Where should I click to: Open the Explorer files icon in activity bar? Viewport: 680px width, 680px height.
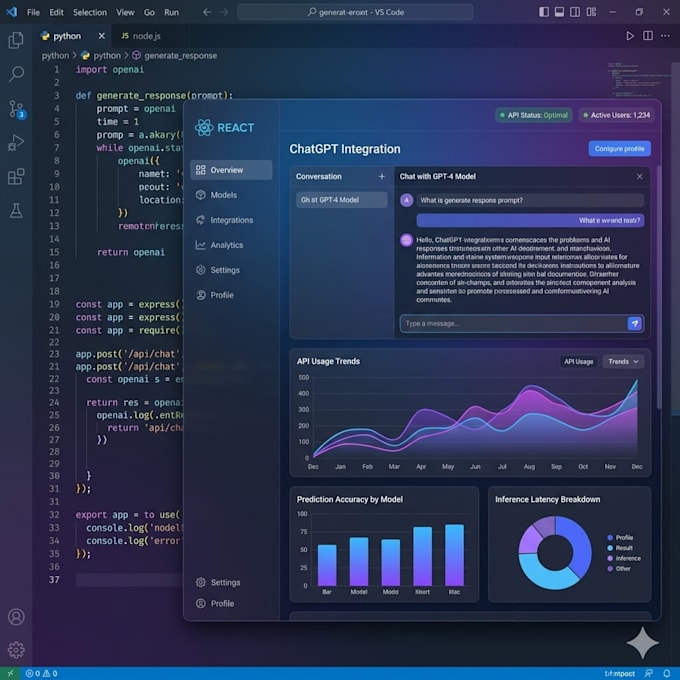pos(16,40)
